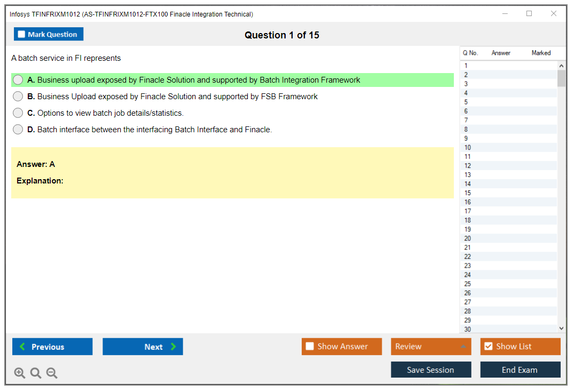Screen dimensions: 574x392
Task: Click the zoom in magnifier icon
Action: click(20, 373)
